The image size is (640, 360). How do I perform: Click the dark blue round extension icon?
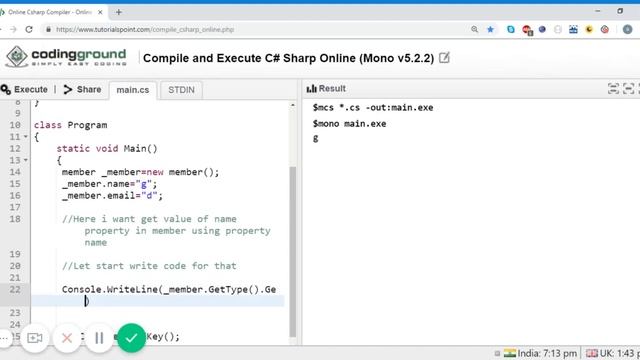coord(542,29)
